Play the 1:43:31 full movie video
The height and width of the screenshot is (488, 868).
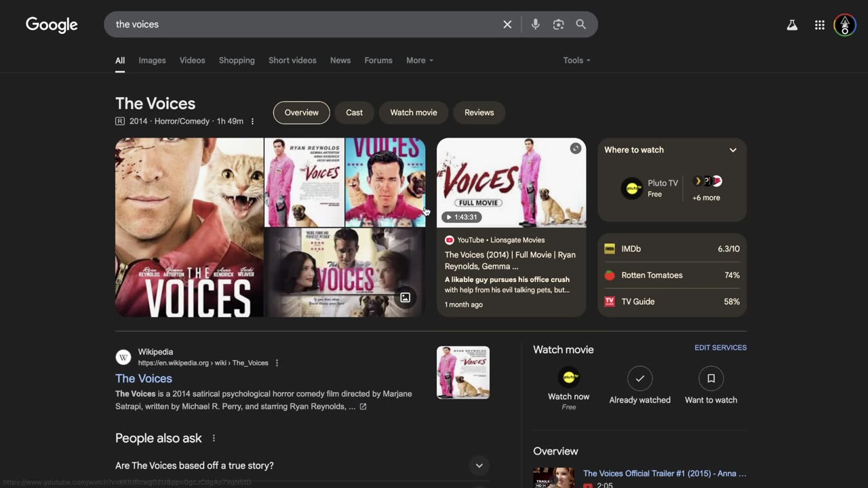(x=511, y=183)
